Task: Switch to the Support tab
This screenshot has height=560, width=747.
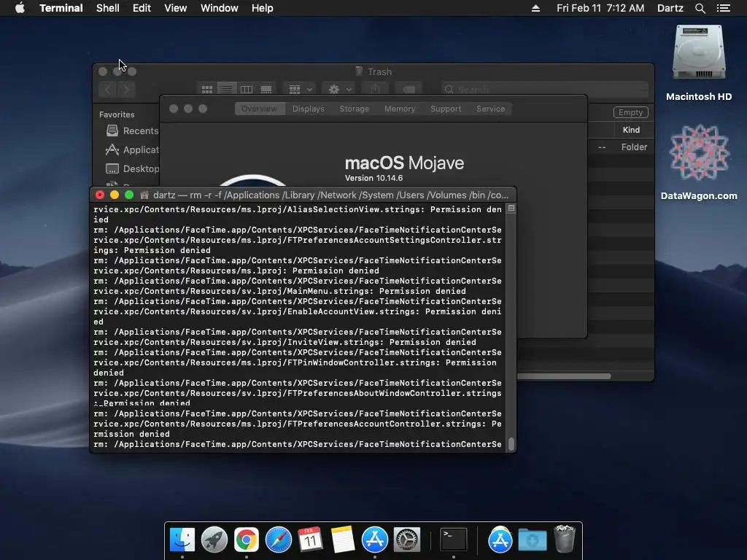Action: 446,109
